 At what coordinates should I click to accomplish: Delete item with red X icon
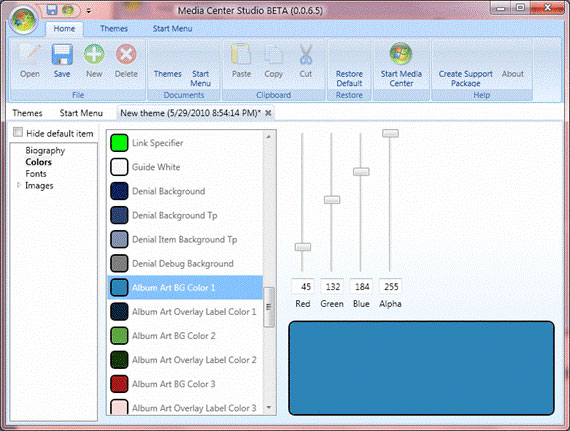pos(126,54)
